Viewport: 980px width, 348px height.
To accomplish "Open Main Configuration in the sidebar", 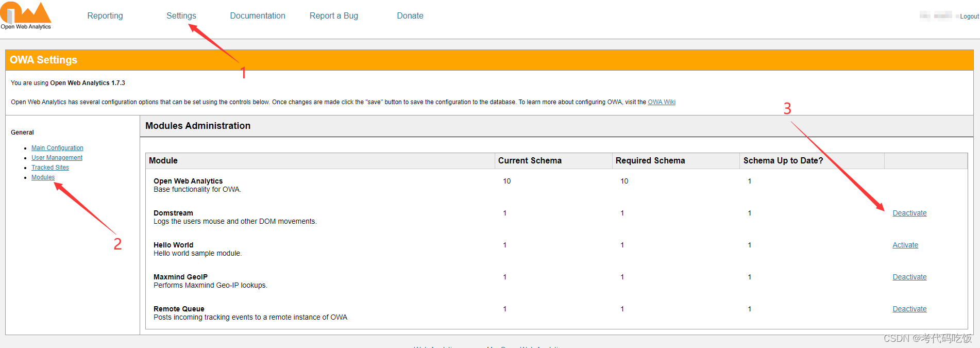I will pos(57,148).
